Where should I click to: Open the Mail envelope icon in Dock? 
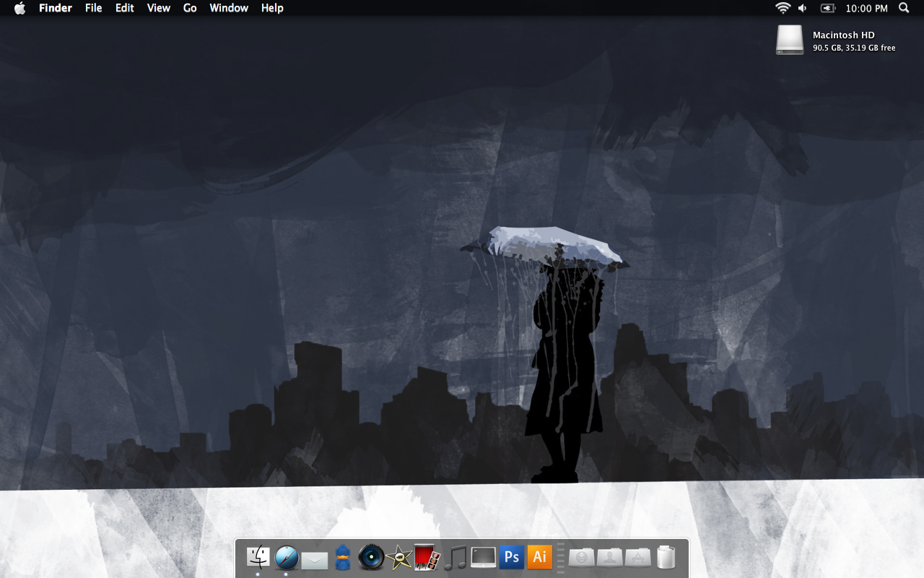click(315, 560)
